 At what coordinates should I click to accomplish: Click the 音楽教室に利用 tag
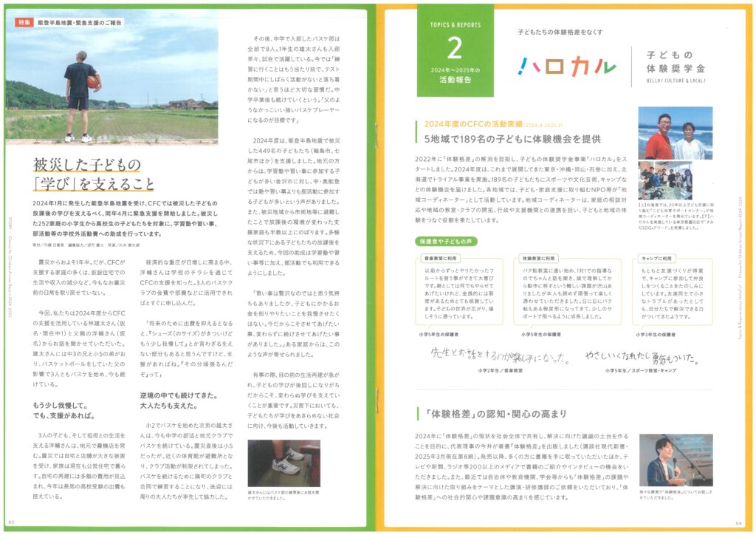(x=440, y=258)
